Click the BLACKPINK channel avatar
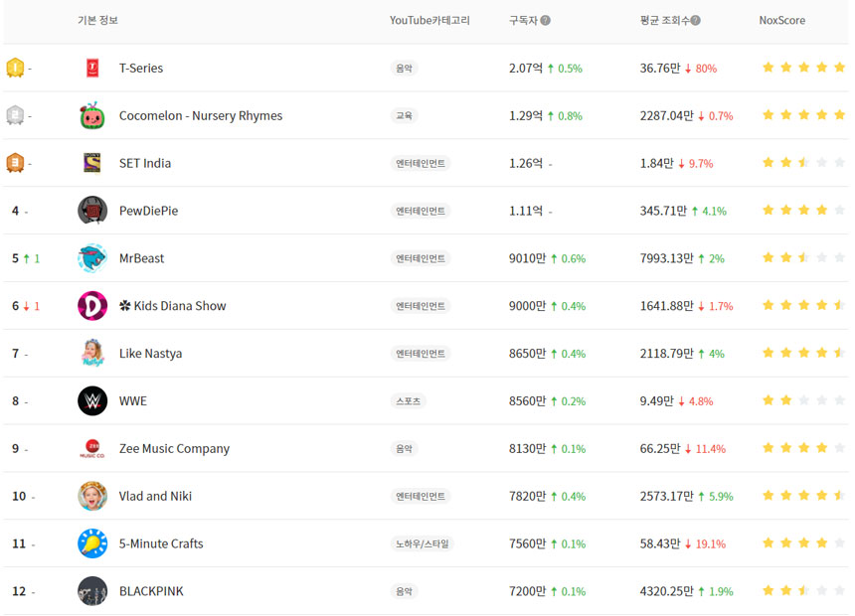The height and width of the screenshot is (616, 855). [x=92, y=591]
